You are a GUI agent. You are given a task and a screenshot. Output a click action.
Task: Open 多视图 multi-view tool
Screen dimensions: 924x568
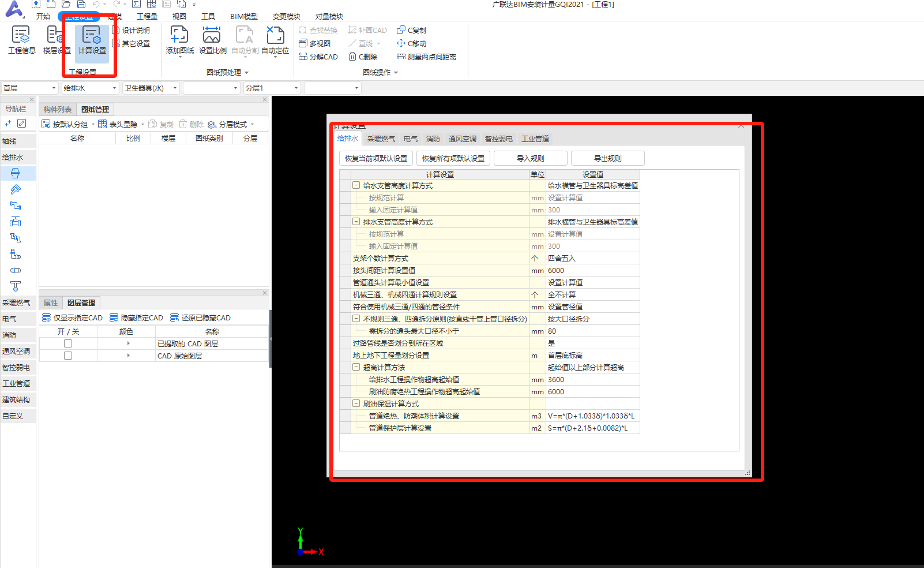pos(315,43)
